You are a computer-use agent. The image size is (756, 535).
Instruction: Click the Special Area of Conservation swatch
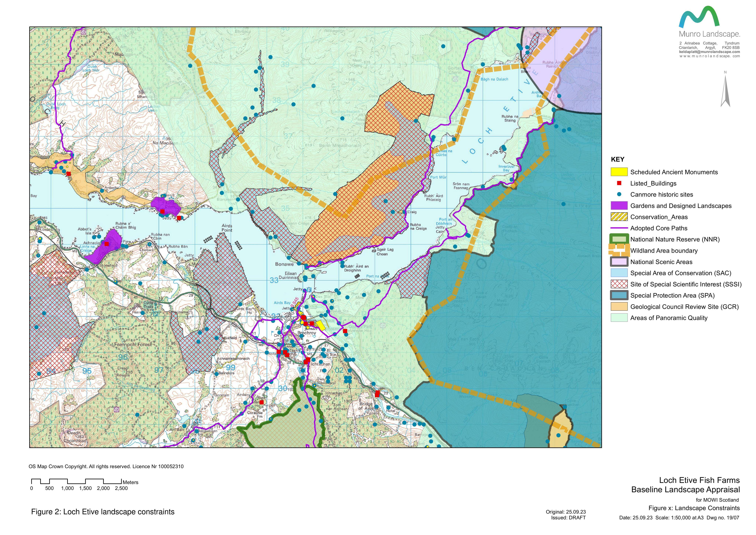[619, 273]
